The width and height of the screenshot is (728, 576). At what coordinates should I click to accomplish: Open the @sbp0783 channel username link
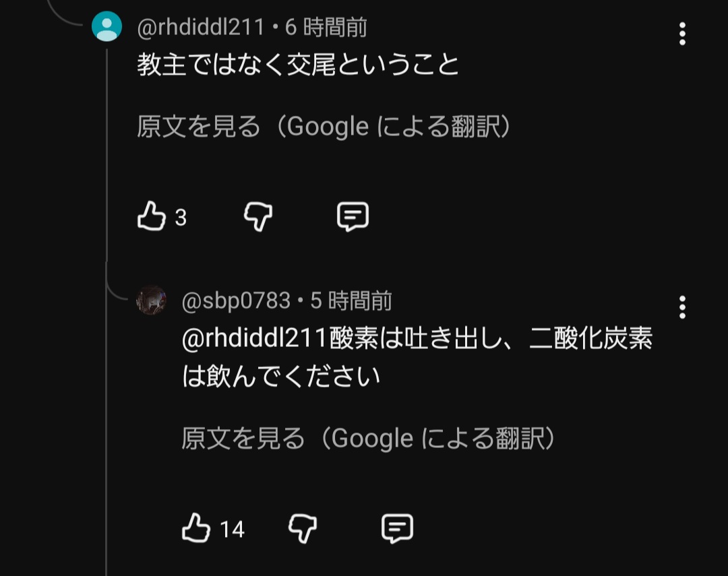coord(235,300)
